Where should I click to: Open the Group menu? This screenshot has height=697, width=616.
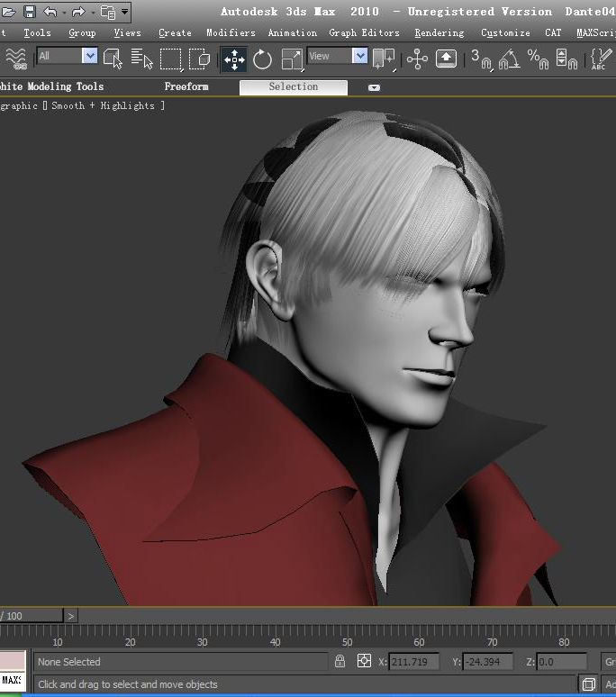click(x=82, y=33)
